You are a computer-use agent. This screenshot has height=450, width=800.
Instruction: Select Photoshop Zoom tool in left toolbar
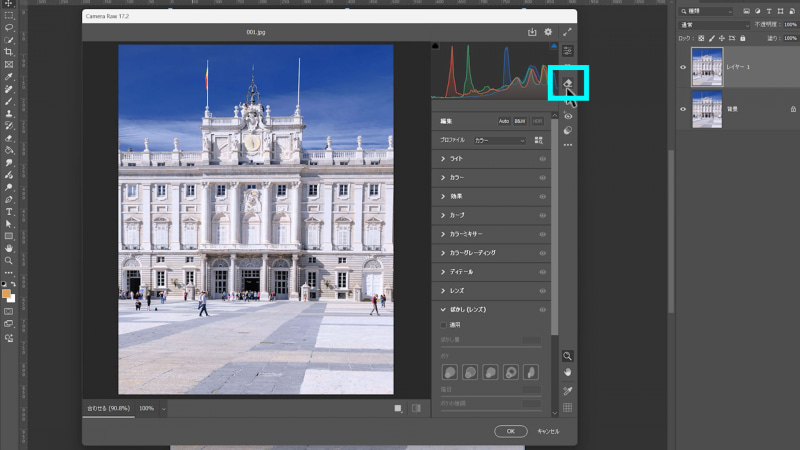click(x=9, y=261)
